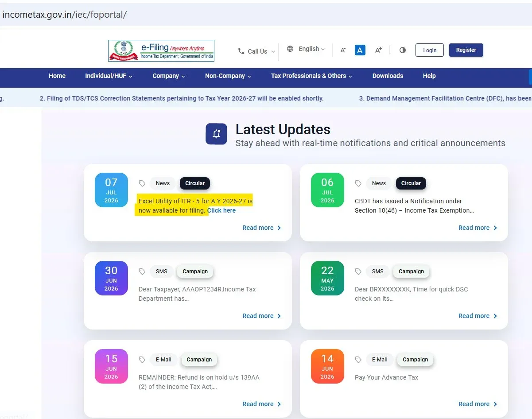Read more on the Refund on hold card
Viewport: 532px width, 419px height.
(x=262, y=404)
